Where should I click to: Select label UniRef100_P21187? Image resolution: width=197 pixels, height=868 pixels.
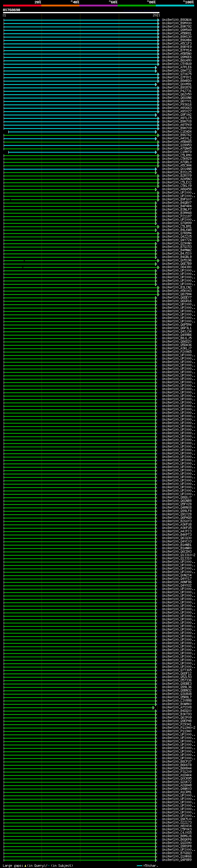[177, 216]
